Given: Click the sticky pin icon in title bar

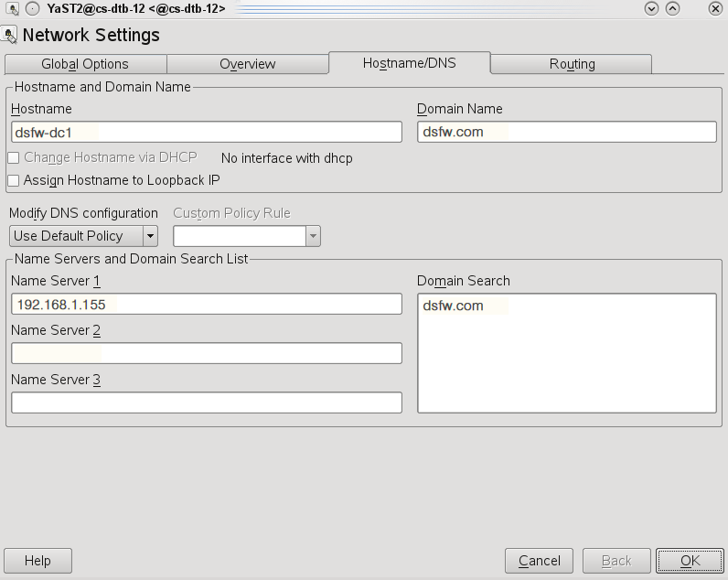Looking at the screenshot, I should pyautogui.click(x=32, y=9).
